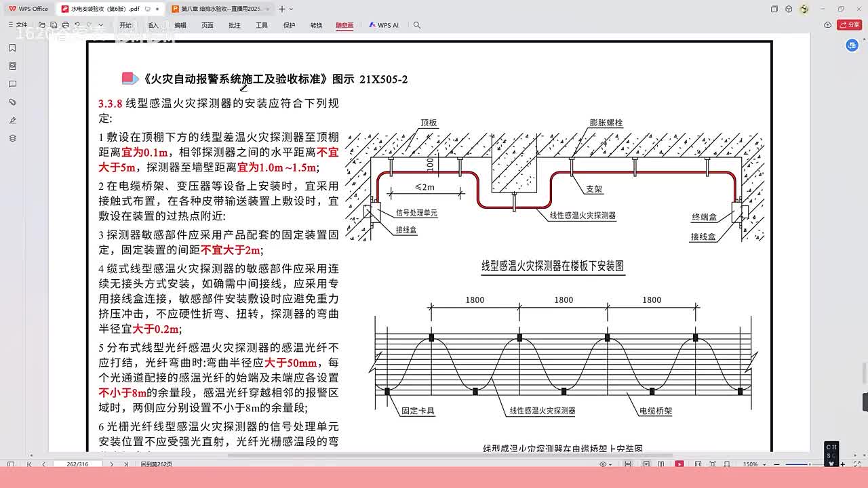Select the 随意画 ribbon tab
Image resolution: width=868 pixels, height=488 pixels.
coord(344,25)
